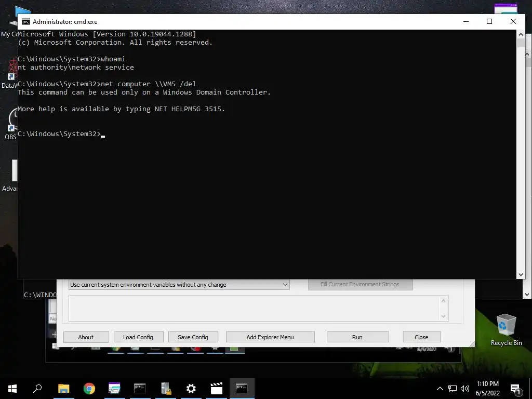Switch to first command prompt taskbar icon
Screen dimensions: 532x399
tap(140, 389)
